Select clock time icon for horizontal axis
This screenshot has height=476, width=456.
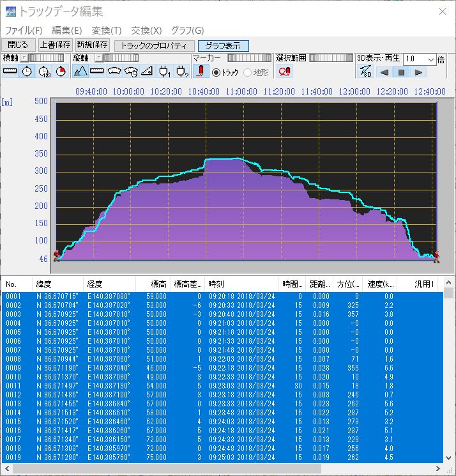click(27, 72)
